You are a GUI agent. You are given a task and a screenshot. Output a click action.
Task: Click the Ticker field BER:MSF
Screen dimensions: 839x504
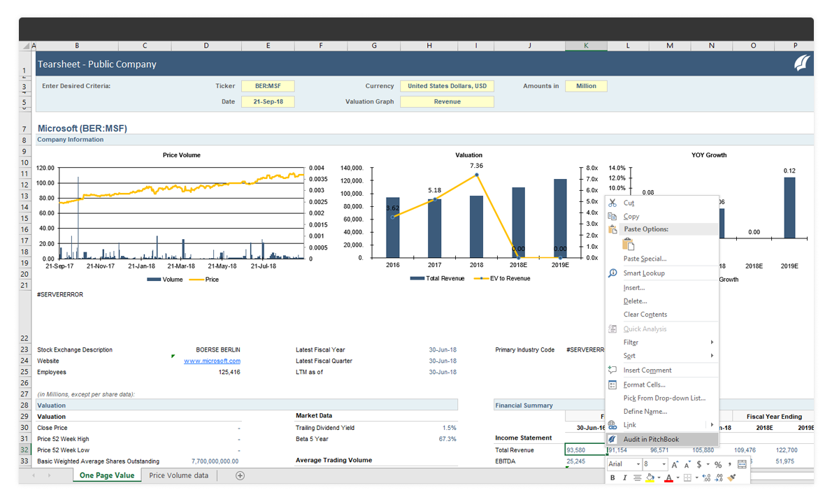[x=268, y=86]
